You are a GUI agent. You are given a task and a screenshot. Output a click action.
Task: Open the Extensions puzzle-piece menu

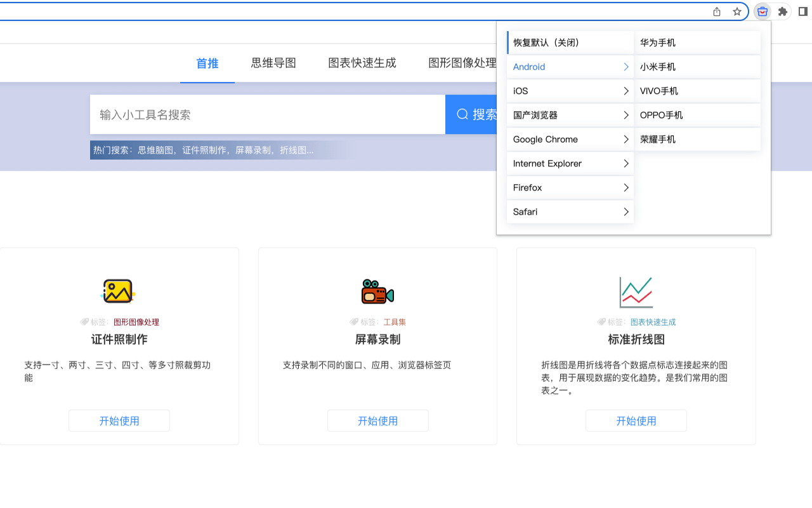(x=783, y=11)
